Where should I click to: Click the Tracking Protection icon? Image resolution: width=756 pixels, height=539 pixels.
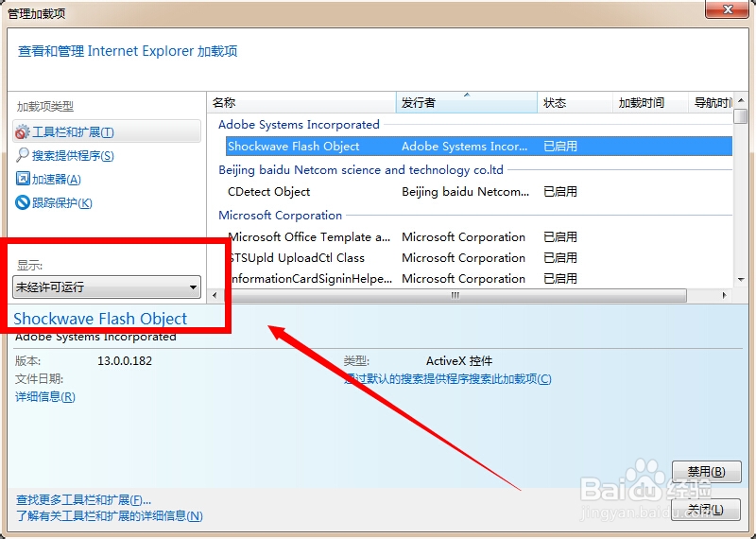point(23,202)
